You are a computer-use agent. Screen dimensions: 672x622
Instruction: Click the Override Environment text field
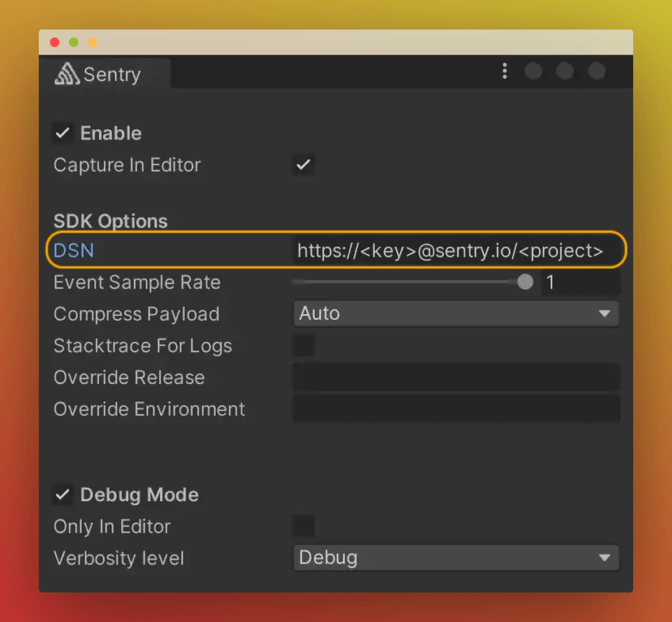(x=456, y=408)
